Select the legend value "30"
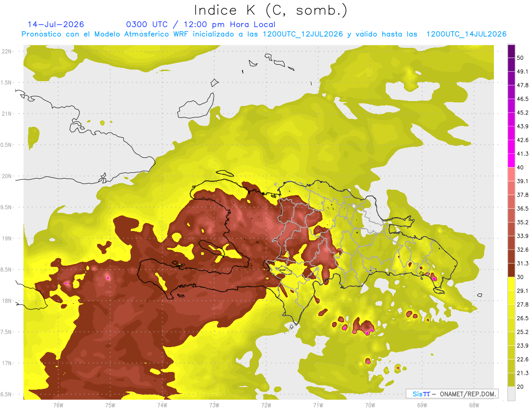This screenshot has width=532, height=411. tap(520, 277)
